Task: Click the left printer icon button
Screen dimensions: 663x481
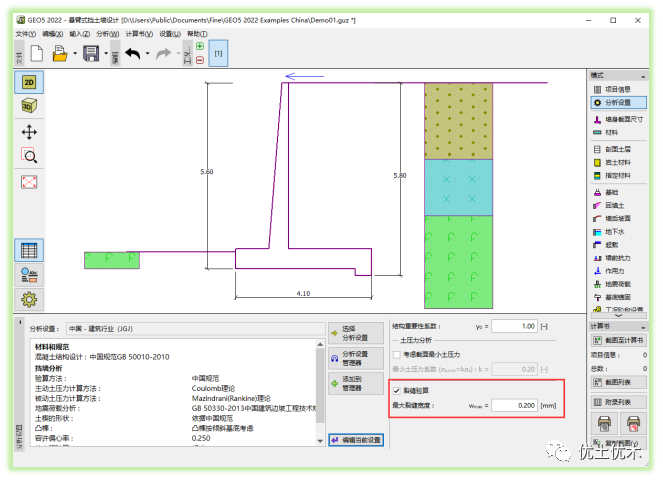Action: point(604,424)
